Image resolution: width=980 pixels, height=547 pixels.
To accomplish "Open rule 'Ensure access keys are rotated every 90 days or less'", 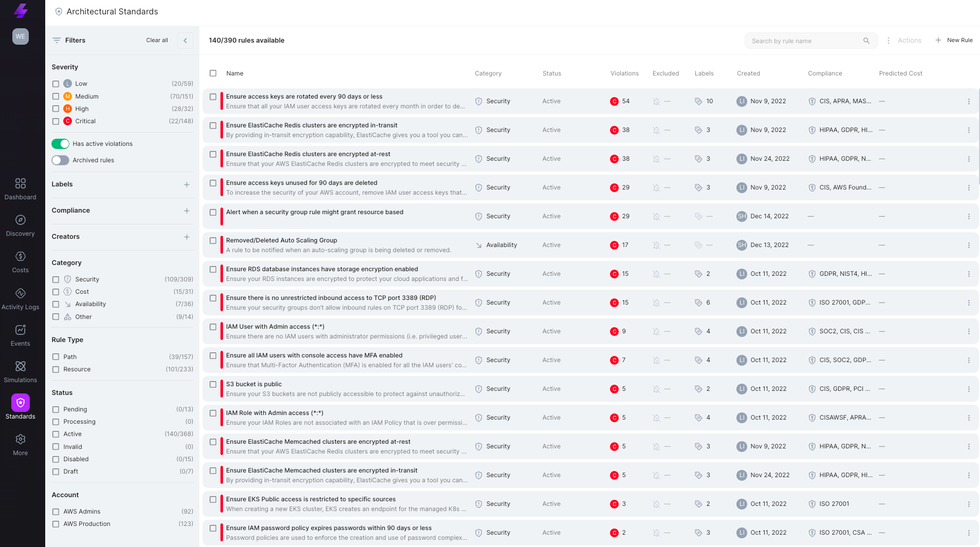I will coord(304,97).
